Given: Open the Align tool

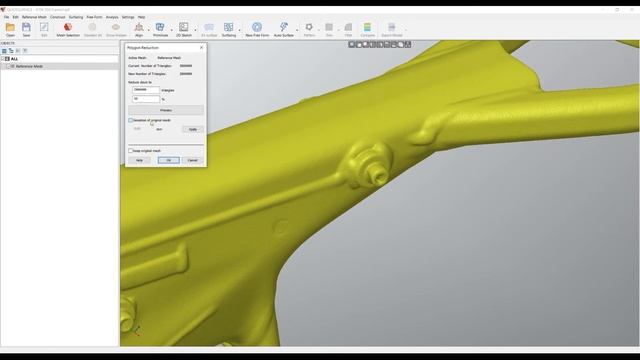Looking at the screenshot, I should click(x=139, y=27).
